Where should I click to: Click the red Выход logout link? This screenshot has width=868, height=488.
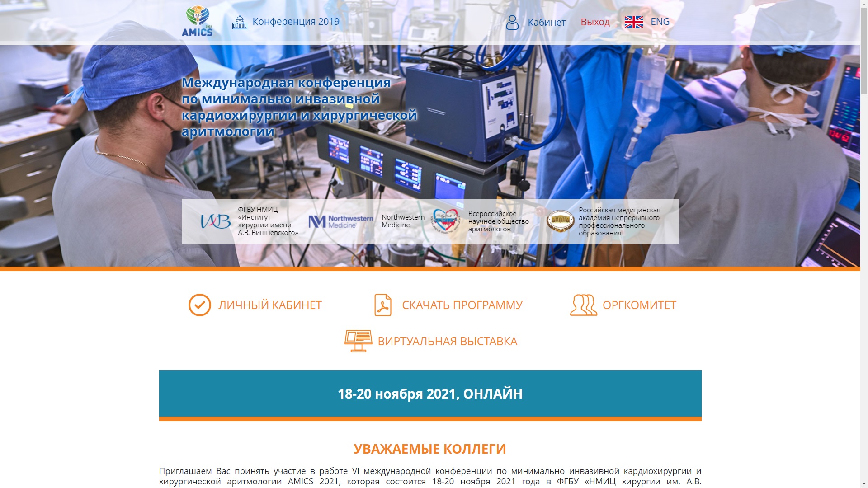click(595, 22)
